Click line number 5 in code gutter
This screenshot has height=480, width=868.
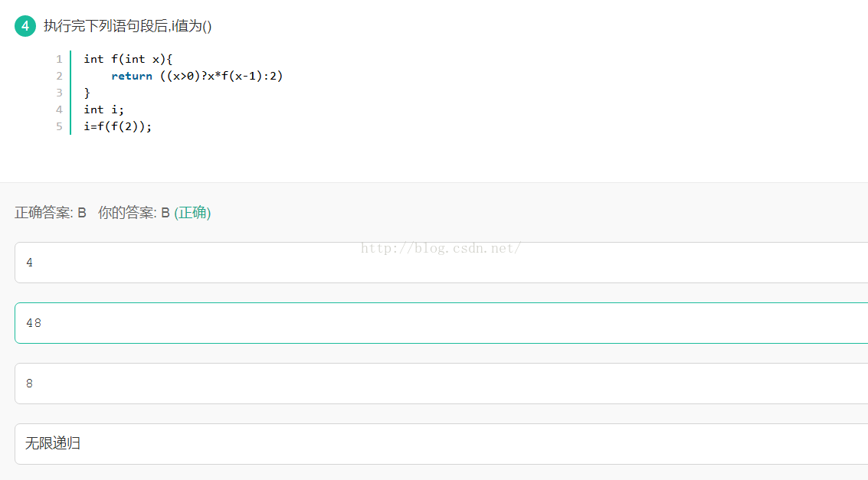coord(59,126)
